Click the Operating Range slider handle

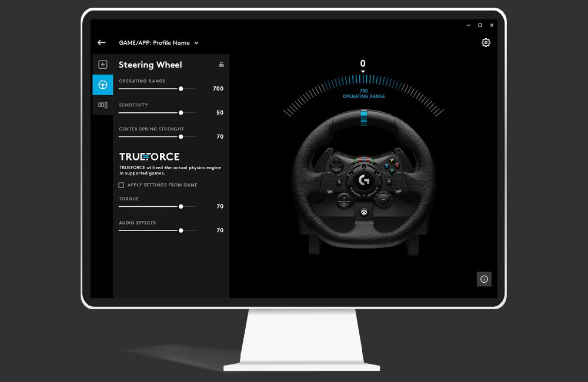(x=181, y=89)
